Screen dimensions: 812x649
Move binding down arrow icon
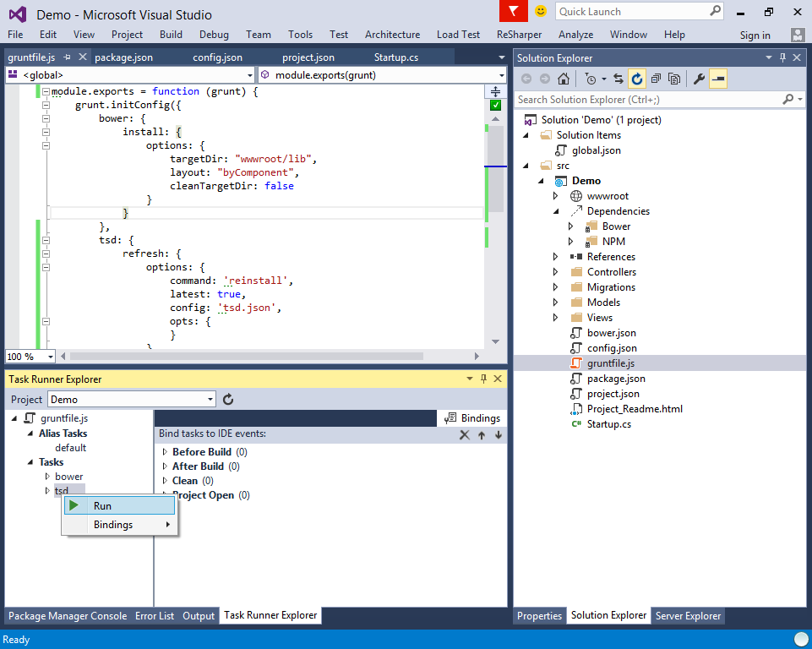pos(499,435)
